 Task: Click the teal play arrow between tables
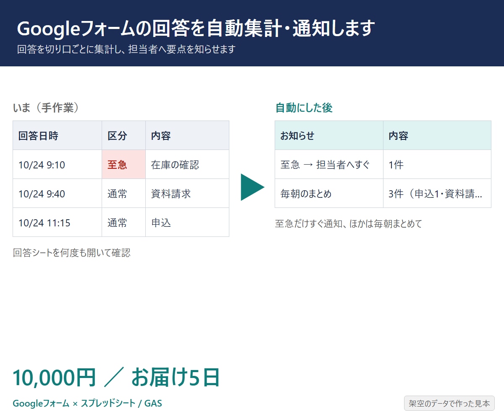click(252, 187)
